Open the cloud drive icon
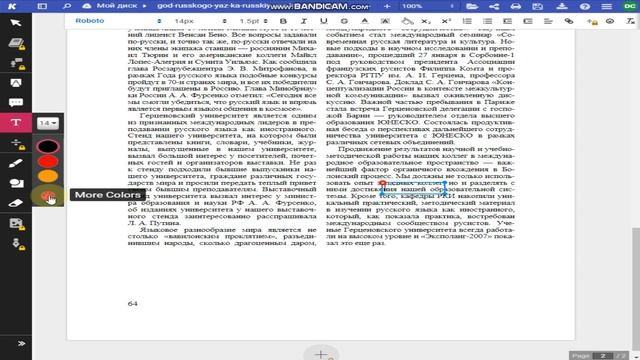 [x=87, y=6]
